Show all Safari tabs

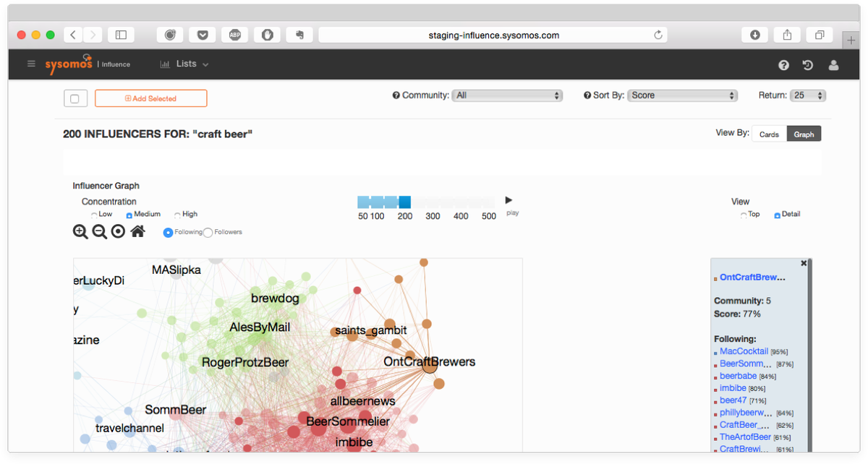pos(820,35)
